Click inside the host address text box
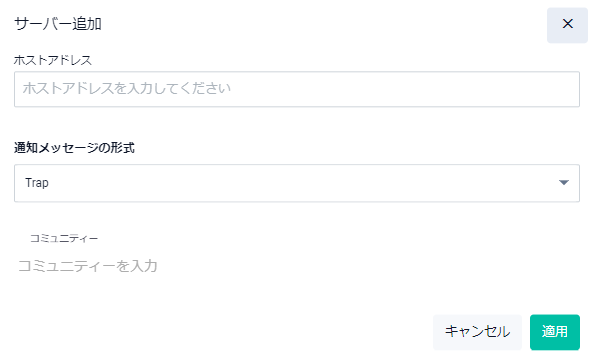 (x=297, y=89)
